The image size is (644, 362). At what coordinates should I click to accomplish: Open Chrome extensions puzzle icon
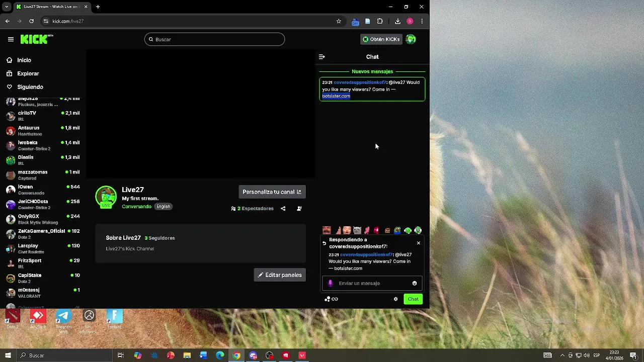(x=380, y=21)
